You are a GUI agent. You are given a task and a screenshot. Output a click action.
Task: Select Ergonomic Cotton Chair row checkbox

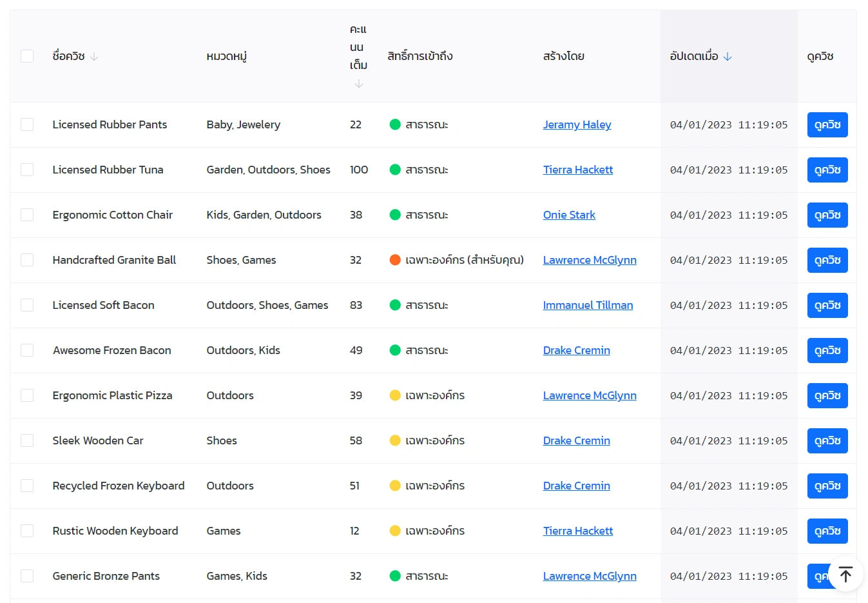(27, 215)
